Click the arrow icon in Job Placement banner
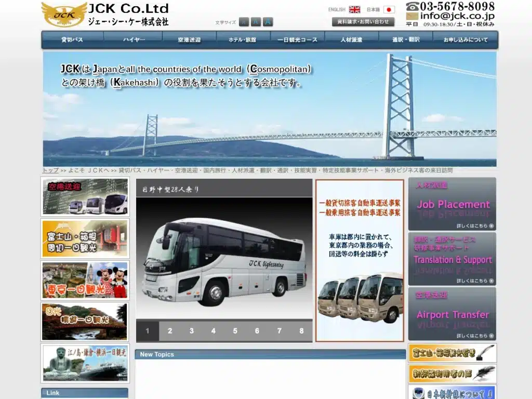Viewport: 532px width, 399px height. (x=491, y=226)
